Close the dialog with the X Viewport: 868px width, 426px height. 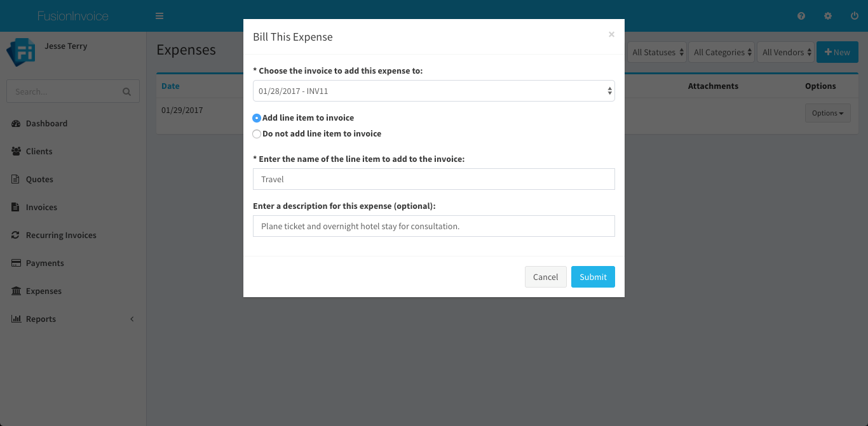click(x=611, y=35)
